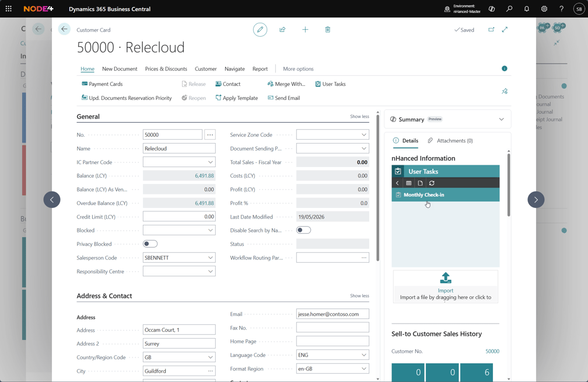
Task: Open Blocked dropdown
Action: coord(211,230)
